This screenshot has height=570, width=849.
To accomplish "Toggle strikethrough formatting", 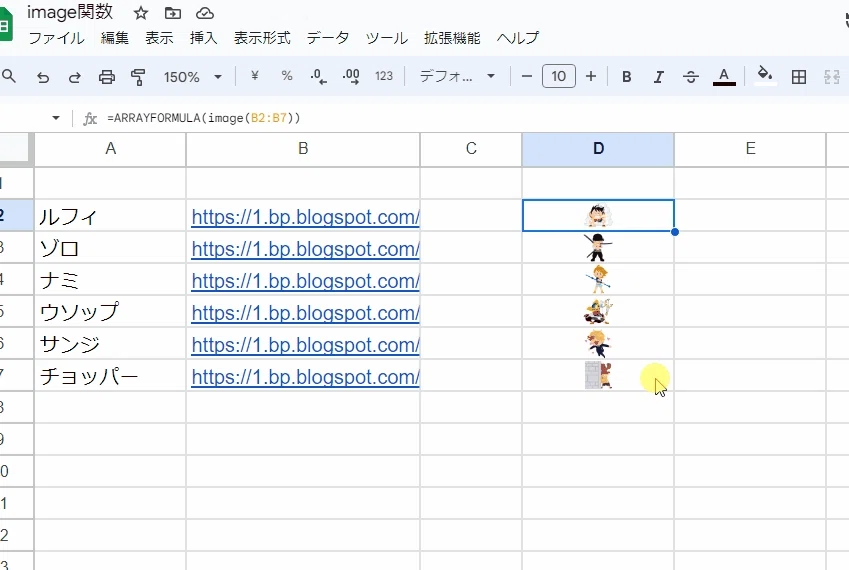I will click(690, 77).
